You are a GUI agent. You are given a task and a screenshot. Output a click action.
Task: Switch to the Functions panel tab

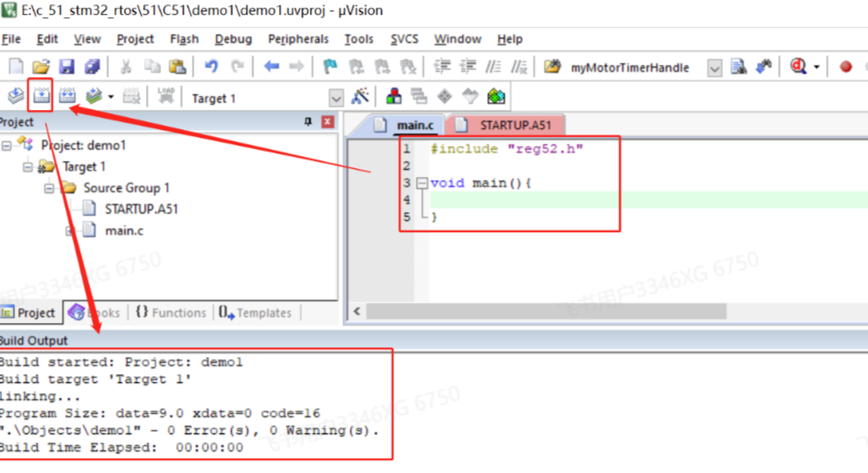pos(171,313)
